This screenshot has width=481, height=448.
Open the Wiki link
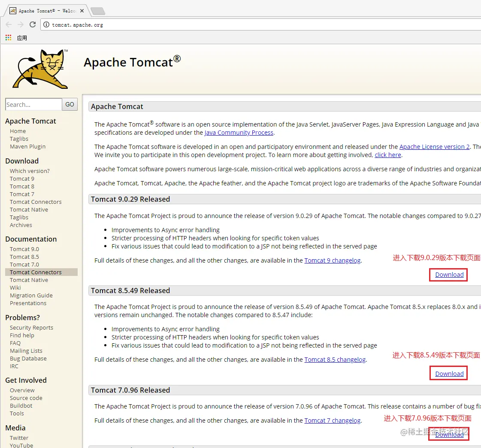coord(15,288)
